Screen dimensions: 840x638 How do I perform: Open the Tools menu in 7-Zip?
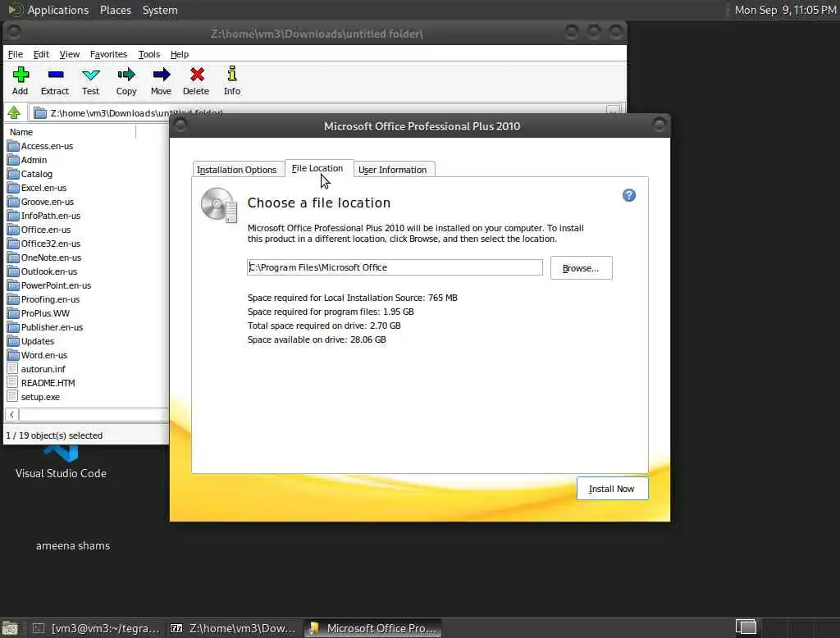point(149,54)
